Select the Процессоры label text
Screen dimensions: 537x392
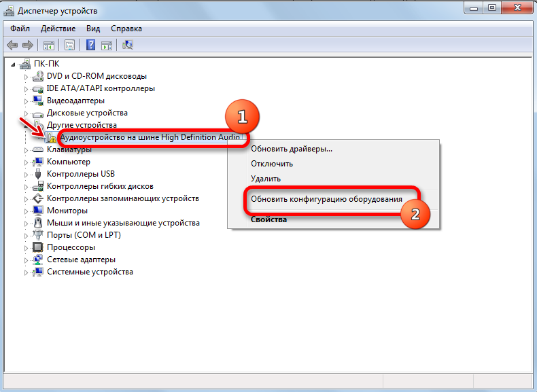pos(71,247)
